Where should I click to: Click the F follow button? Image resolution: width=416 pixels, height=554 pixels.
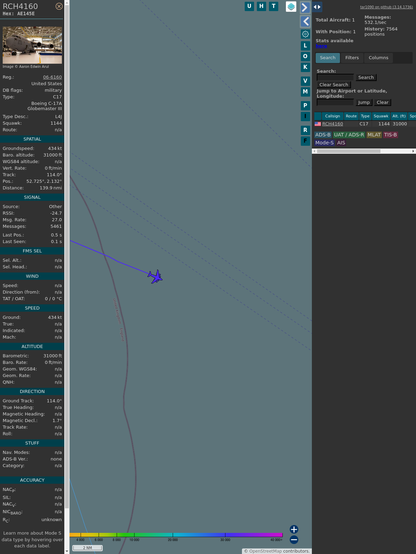(x=305, y=141)
